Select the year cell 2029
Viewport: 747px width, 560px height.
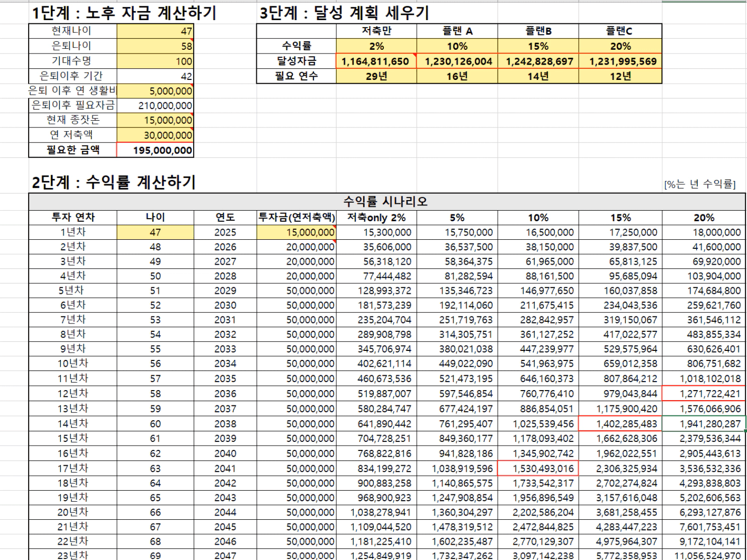[226, 291]
